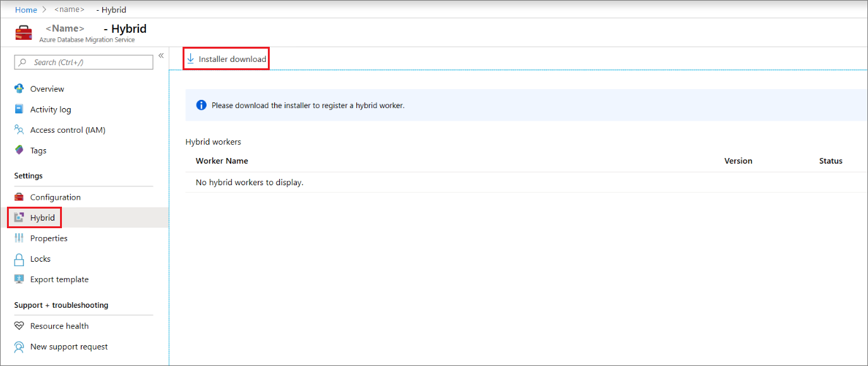Click the Properties bars icon
The width and height of the screenshot is (868, 366).
point(19,238)
